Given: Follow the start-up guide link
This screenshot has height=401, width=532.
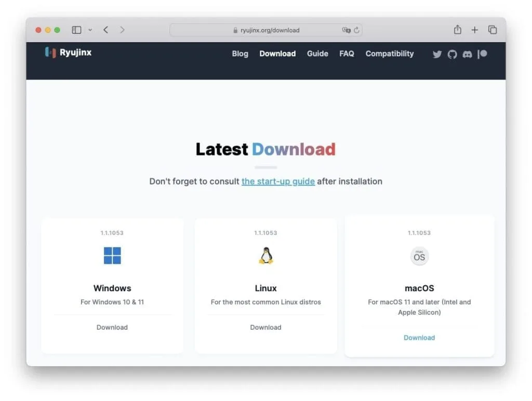Looking at the screenshot, I should [278, 182].
